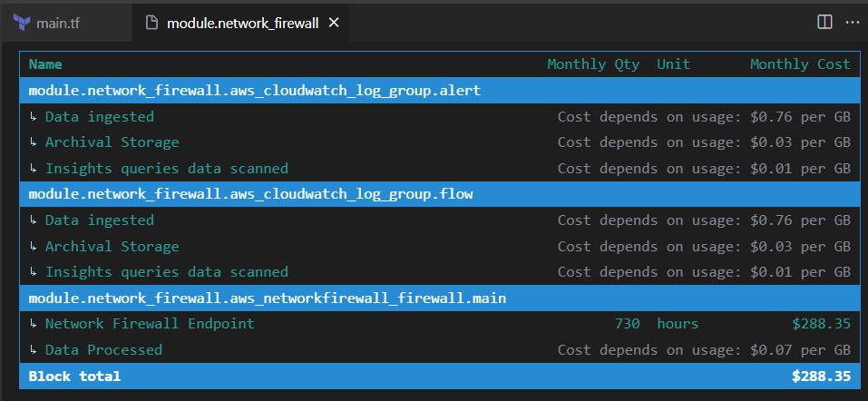Viewport: 868px width, 401px height.
Task: Select the module.network_firewall tab
Action: pos(240,23)
